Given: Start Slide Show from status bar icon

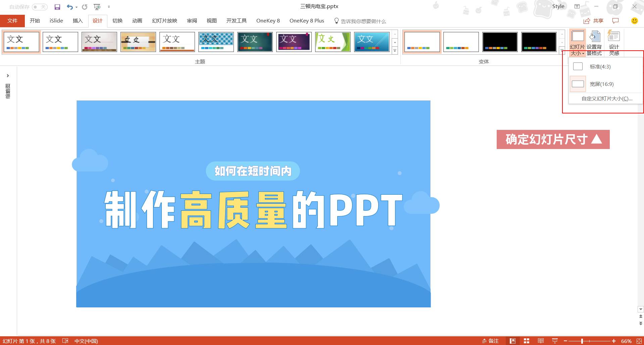Looking at the screenshot, I should 555,341.
